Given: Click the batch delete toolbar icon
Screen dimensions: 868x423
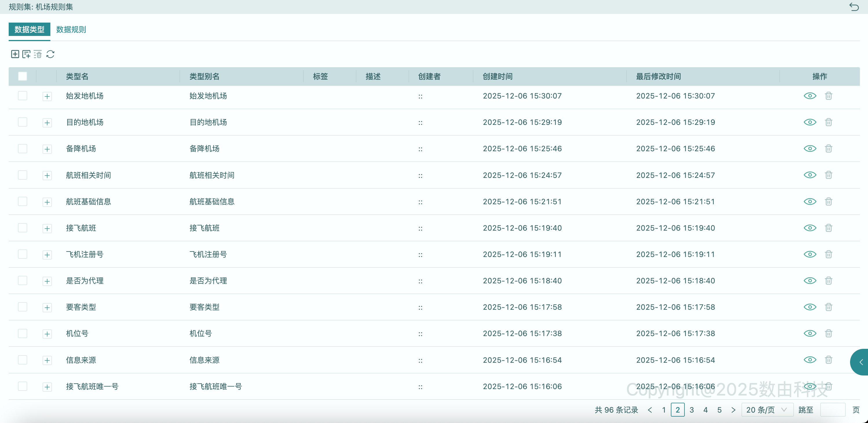Looking at the screenshot, I should (38, 54).
